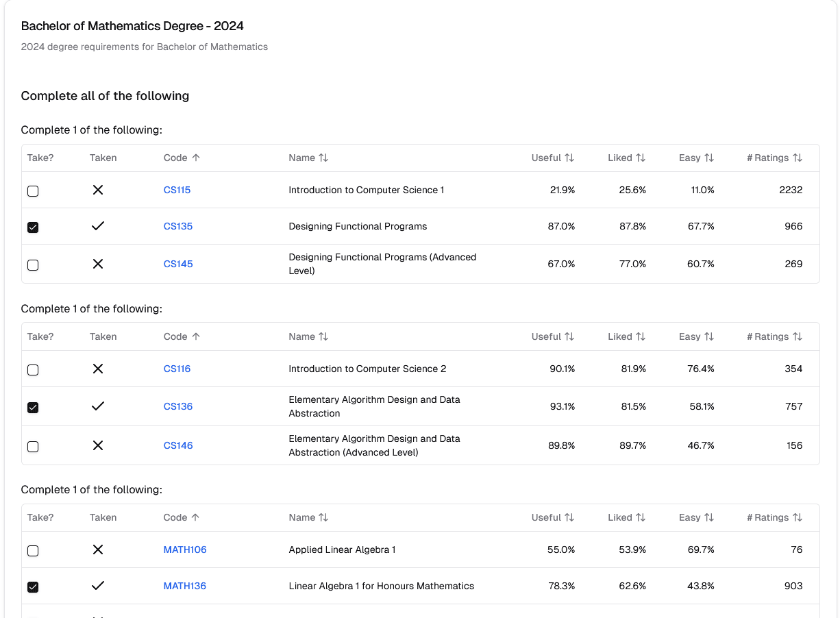Uncheck the Take? checkbox for CS135
The height and width of the screenshot is (618, 840).
point(33,226)
